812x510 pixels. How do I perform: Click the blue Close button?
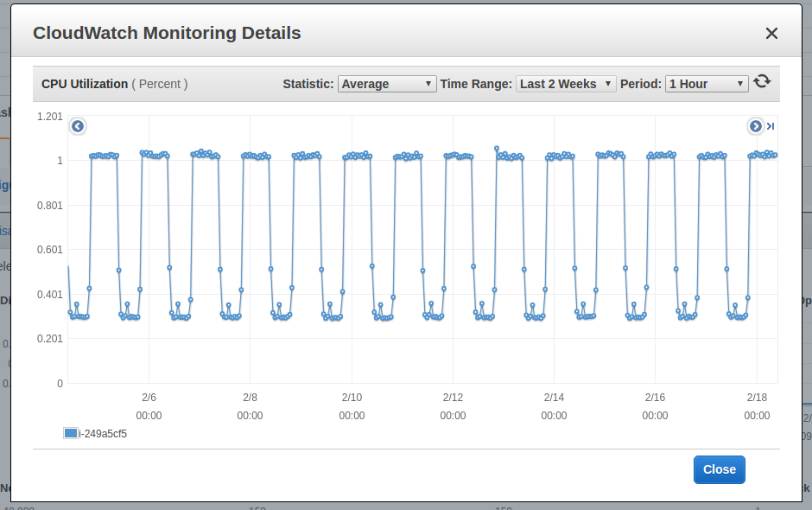tap(720, 469)
